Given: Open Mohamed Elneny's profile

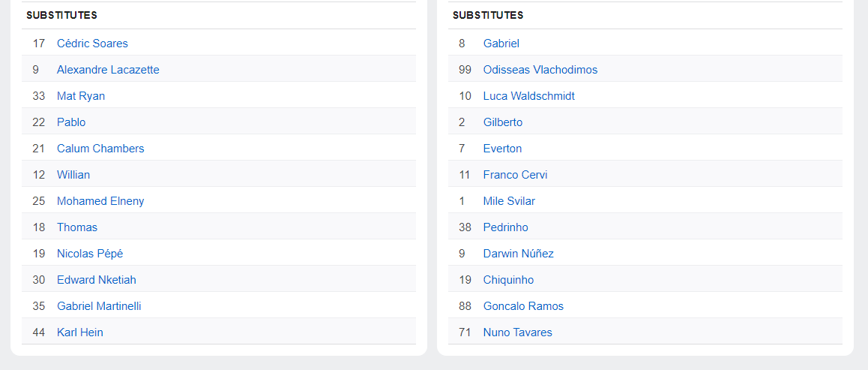Looking at the screenshot, I should coord(100,201).
